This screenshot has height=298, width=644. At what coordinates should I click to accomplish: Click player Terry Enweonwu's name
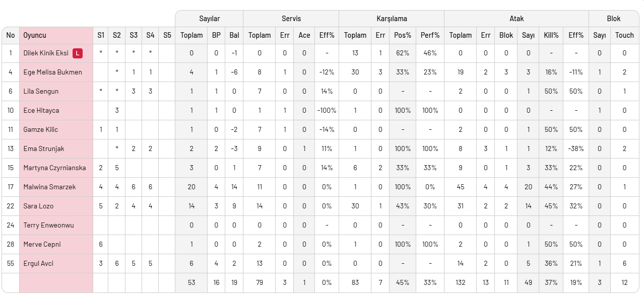click(x=48, y=225)
